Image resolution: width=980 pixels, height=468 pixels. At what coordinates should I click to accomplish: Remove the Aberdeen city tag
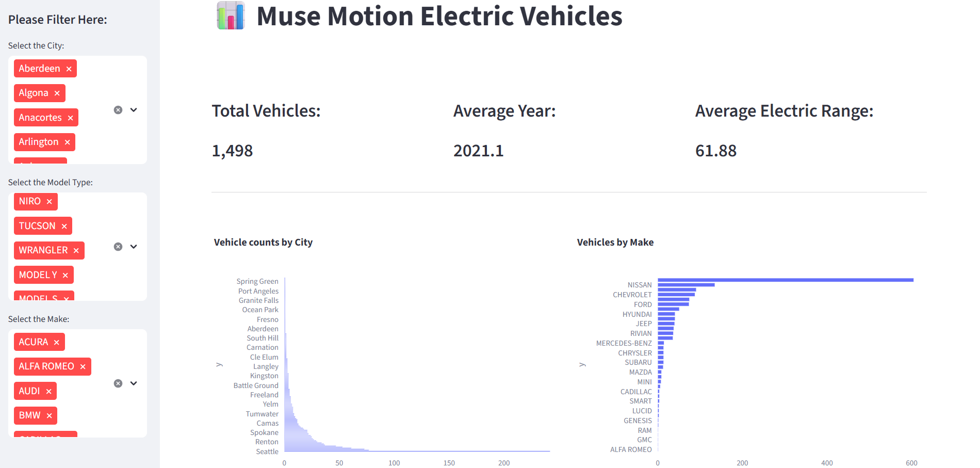click(69, 69)
